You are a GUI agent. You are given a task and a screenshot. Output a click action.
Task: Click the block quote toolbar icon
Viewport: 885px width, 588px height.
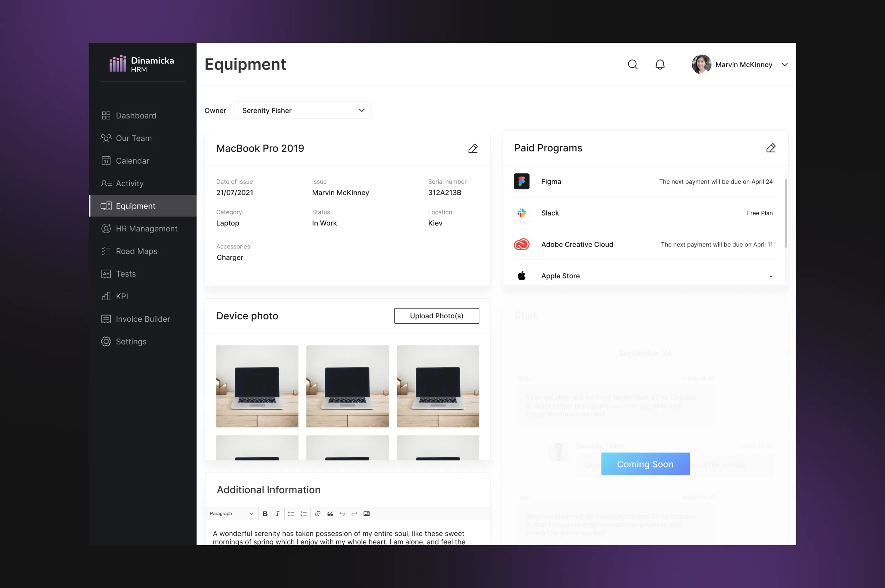click(330, 514)
